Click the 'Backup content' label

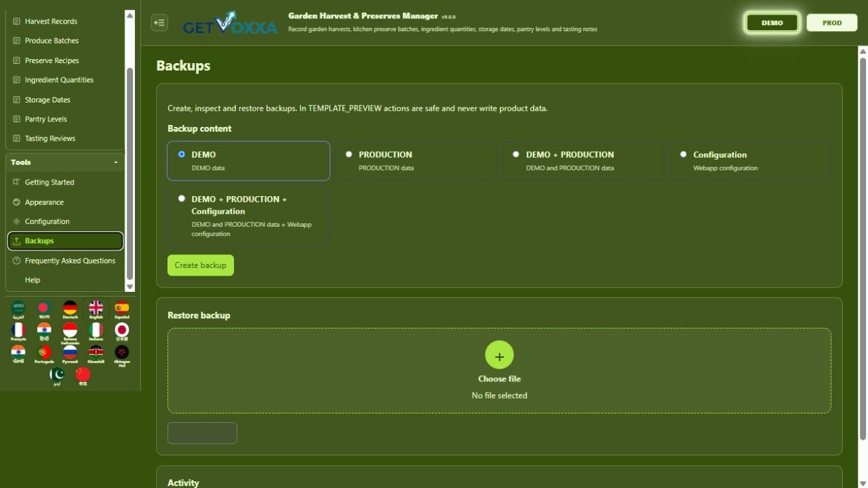[199, 128]
